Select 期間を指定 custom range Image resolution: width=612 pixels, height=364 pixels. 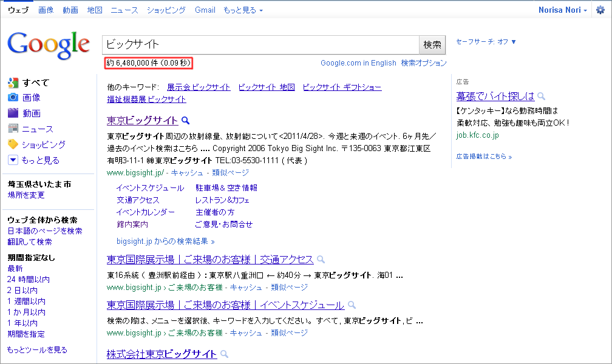click(25, 334)
